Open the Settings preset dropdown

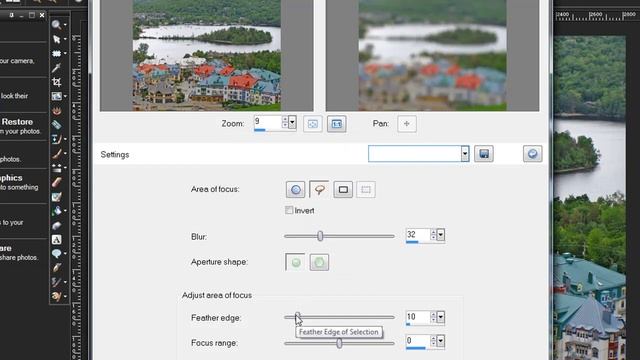464,154
